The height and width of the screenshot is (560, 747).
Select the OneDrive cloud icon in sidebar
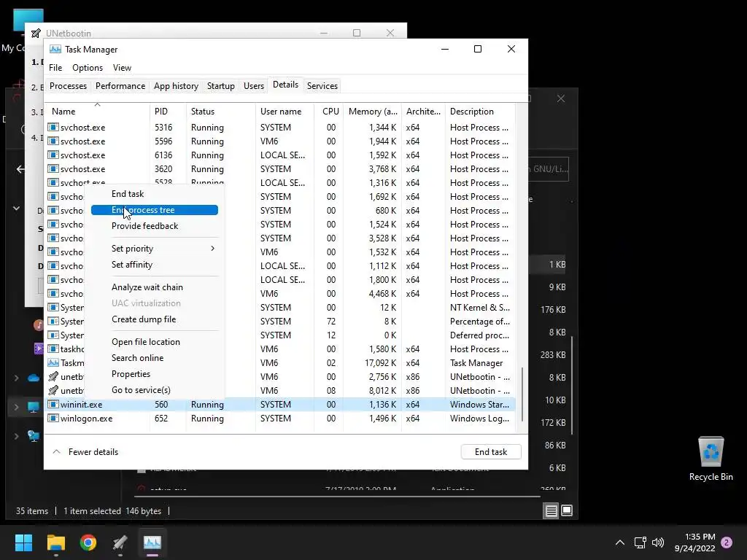point(34,378)
